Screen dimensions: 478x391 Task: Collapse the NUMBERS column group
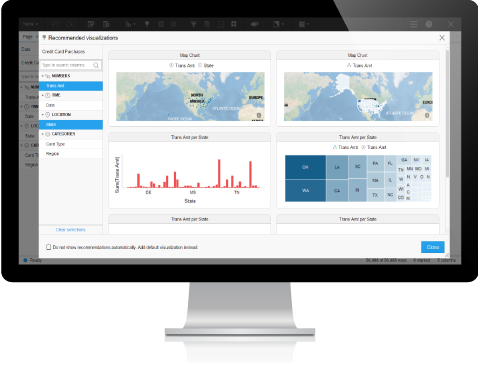tap(43, 76)
